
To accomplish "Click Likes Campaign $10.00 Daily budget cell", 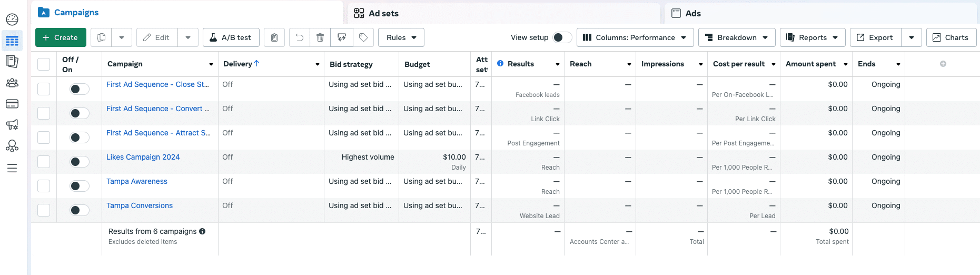I will point(434,162).
